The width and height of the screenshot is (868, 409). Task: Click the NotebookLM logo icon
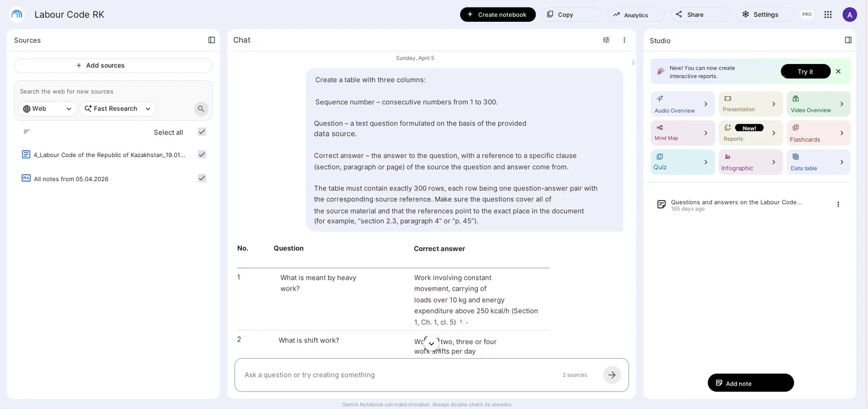[x=17, y=14]
